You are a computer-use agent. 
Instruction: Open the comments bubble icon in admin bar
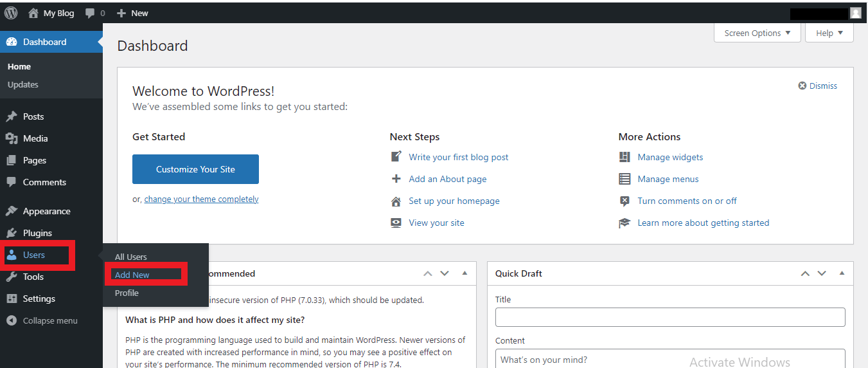[x=90, y=13]
